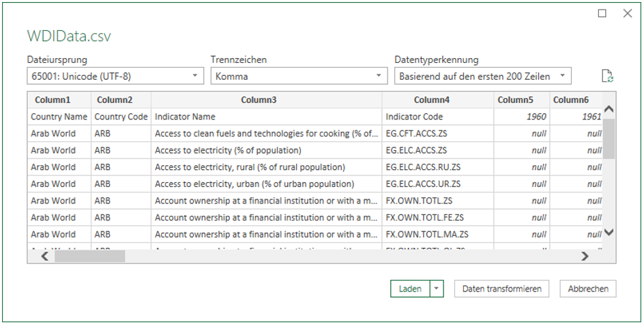This screenshot has height=325, width=644.
Task: Click horizontal scrollbar left arrow
Action: [45, 257]
